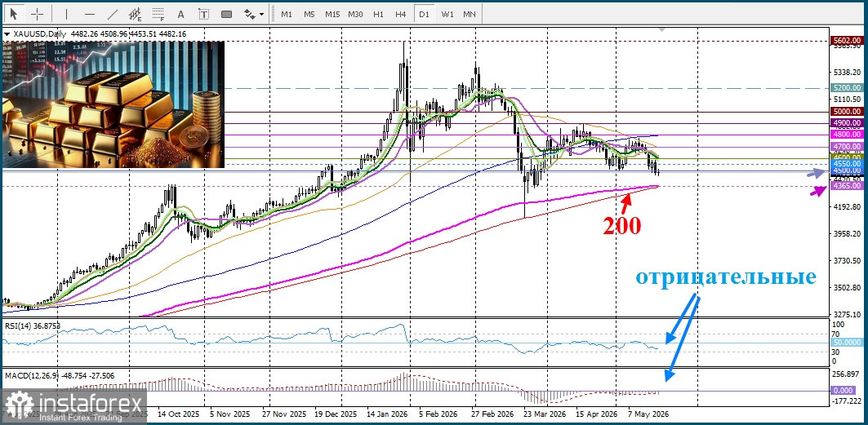Switch chart to H4 timeframe
This screenshot has height=425, width=868.
tap(401, 14)
